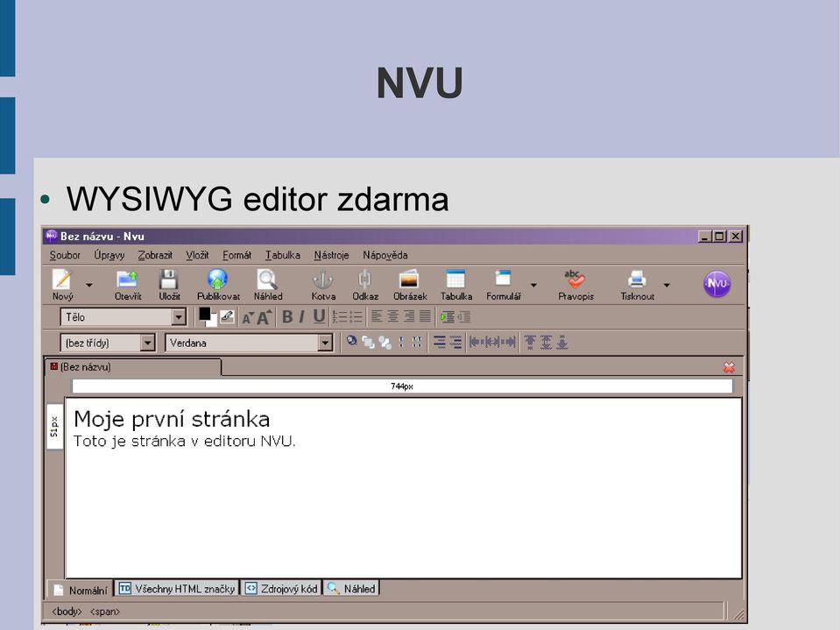Open the Zobrazit menu
This screenshot has width=840, height=630.
pos(155,256)
